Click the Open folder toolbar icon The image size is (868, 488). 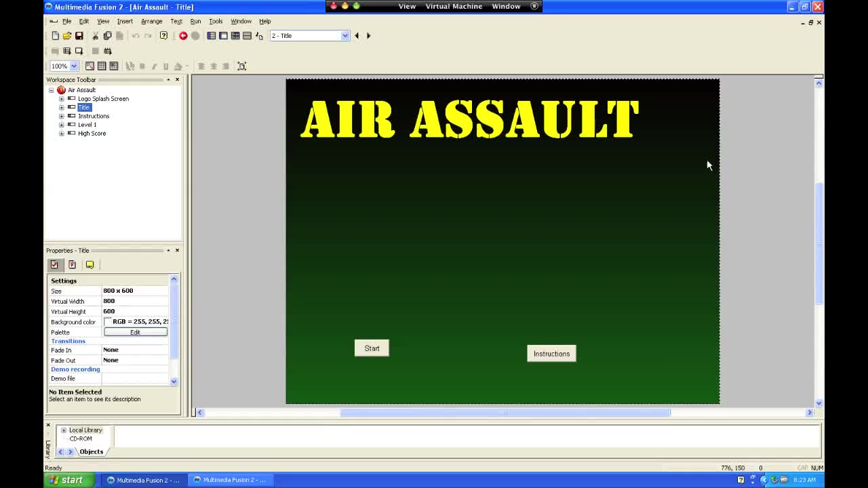point(66,35)
